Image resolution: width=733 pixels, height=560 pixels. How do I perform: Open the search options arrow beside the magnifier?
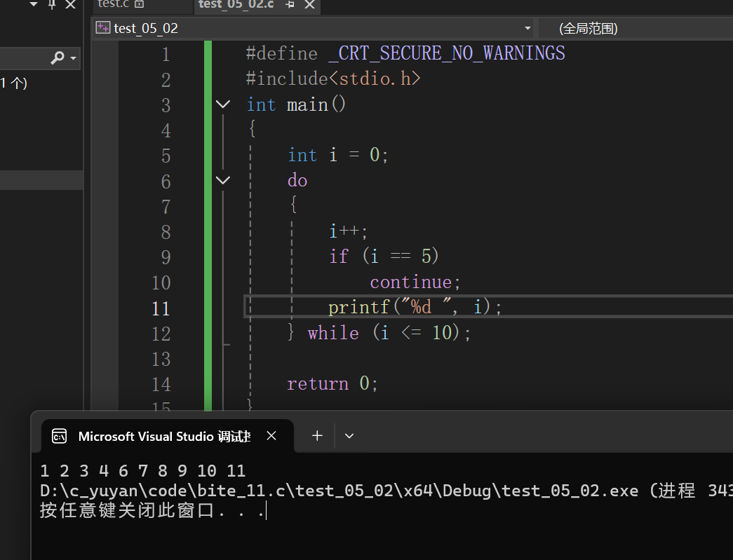(73, 57)
